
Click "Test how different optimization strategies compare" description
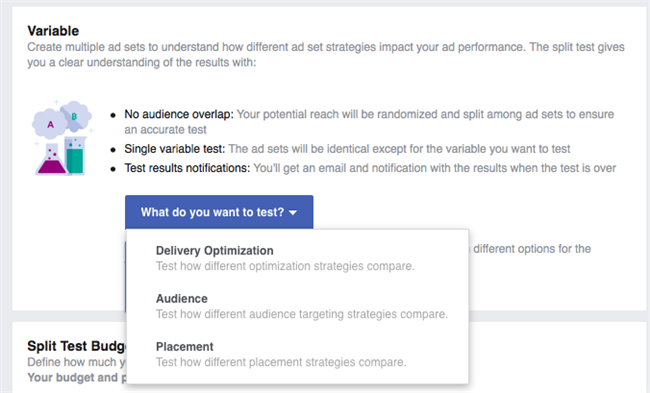[x=285, y=266]
